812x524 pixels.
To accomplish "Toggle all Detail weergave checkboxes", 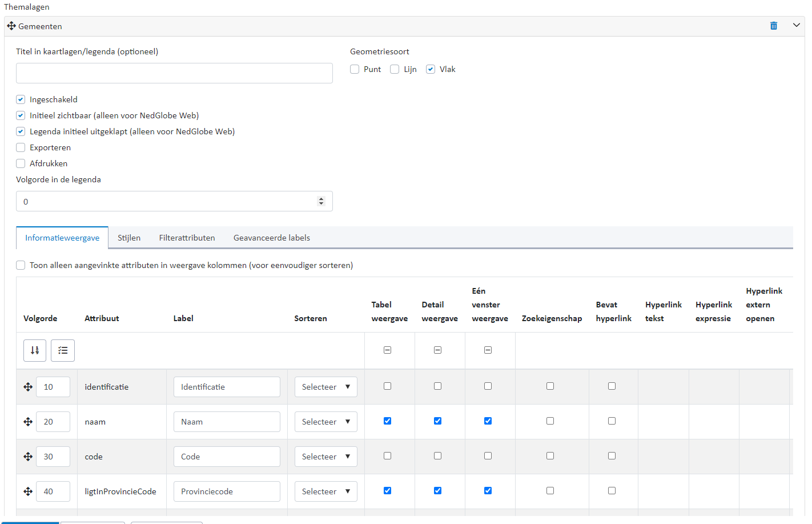I will pyautogui.click(x=438, y=350).
